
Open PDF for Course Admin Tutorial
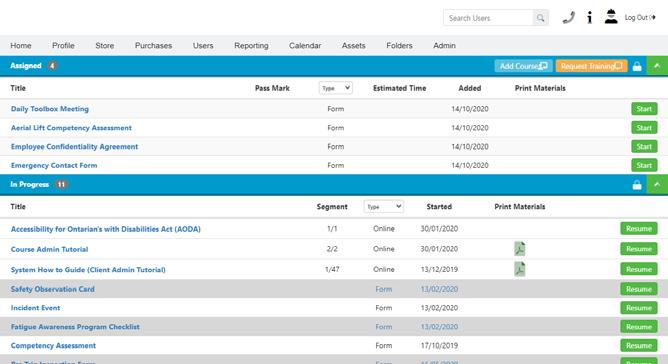point(520,248)
